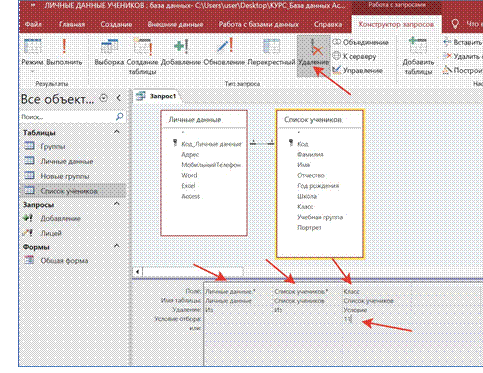
Task: Click Класс cell in query grid
Action: tap(377, 291)
